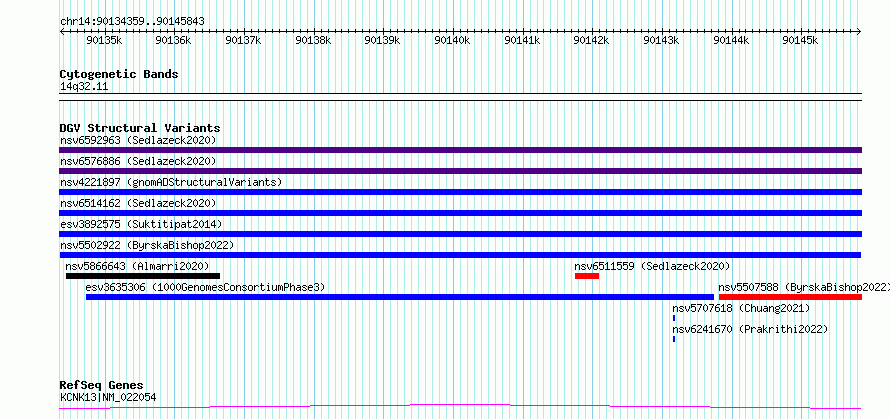Click the 90135k ruler tick label

coord(103,40)
